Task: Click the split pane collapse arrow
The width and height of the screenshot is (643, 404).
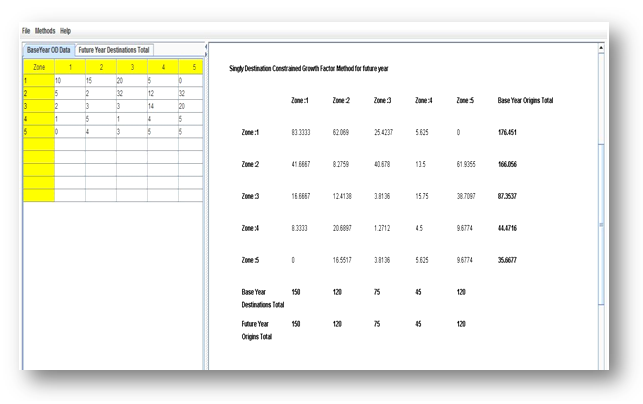Action: pos(205,47)
